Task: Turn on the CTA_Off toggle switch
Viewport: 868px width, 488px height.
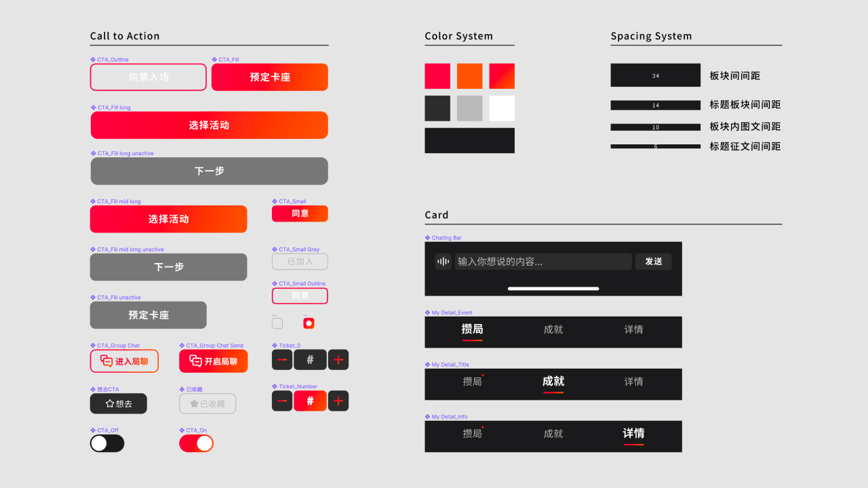Action: pos(107,443)
